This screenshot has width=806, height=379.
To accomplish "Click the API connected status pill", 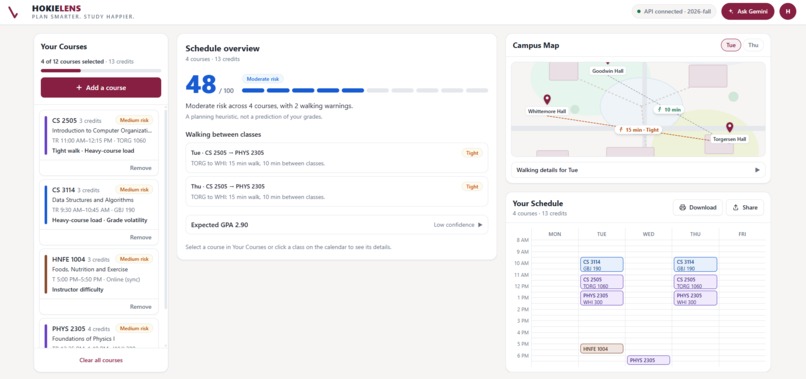I will (673, 11).
